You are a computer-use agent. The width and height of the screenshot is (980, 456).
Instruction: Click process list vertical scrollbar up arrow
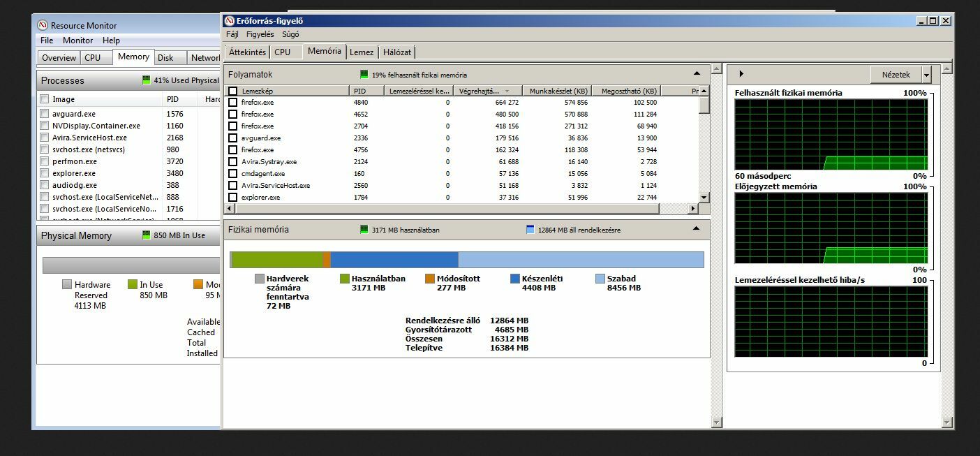704,91
